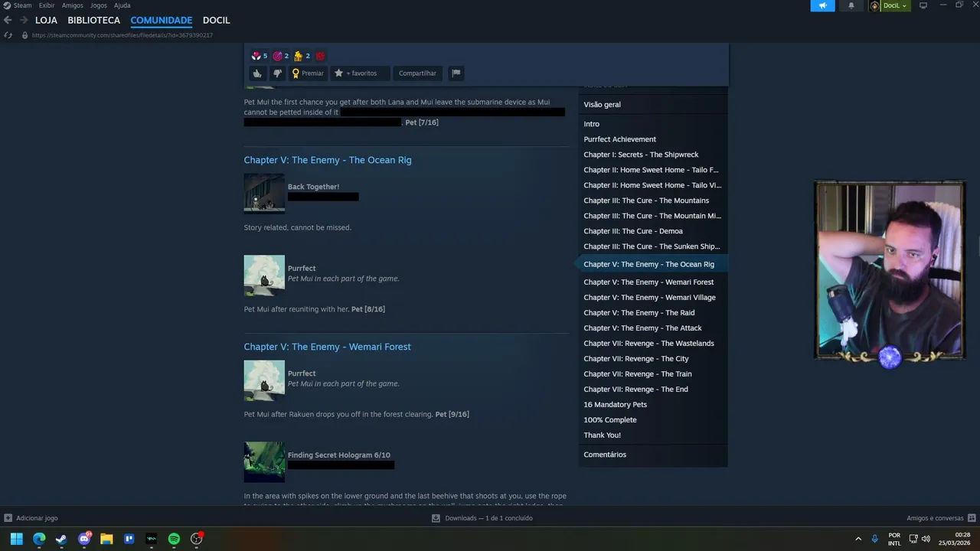Open the Exibir menu
The image size is (980, 551).
point(47,5)
